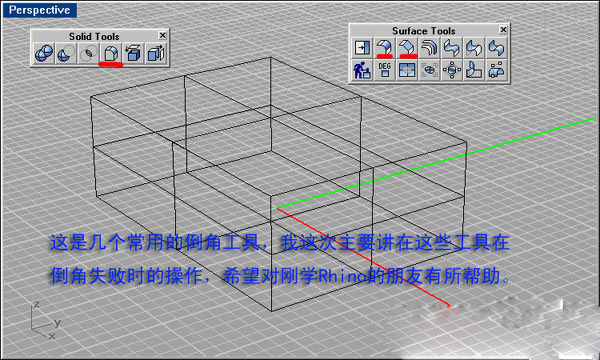Select the Offset Surface double-arc icon
The width and height of the screenshot is (600, 360).
(x=429, y=47)
